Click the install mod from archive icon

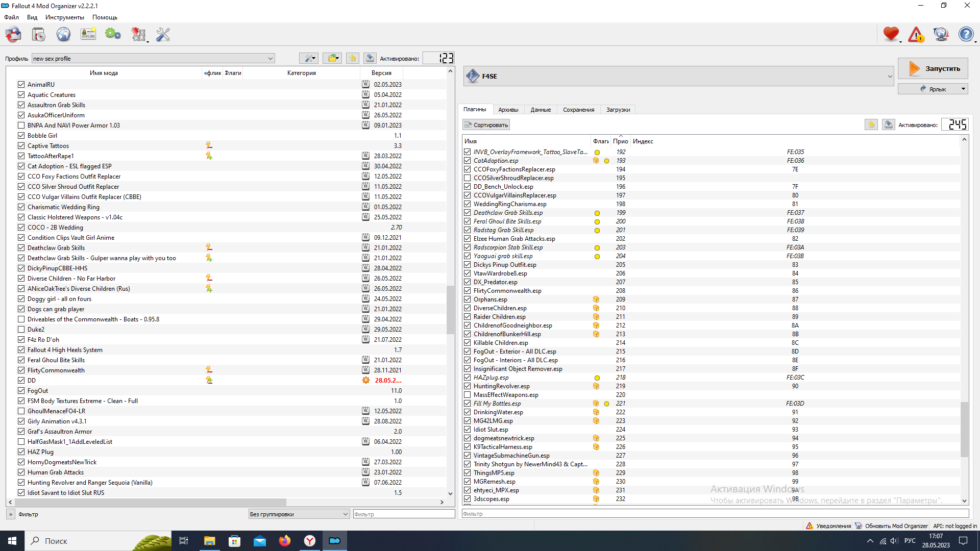(38, 35)
